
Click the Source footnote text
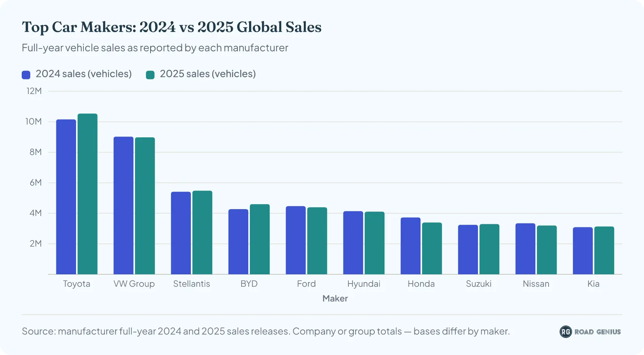click(266, 331)
